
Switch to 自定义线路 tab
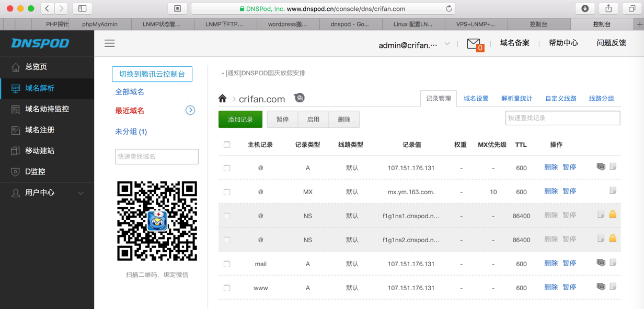[561, 99]
